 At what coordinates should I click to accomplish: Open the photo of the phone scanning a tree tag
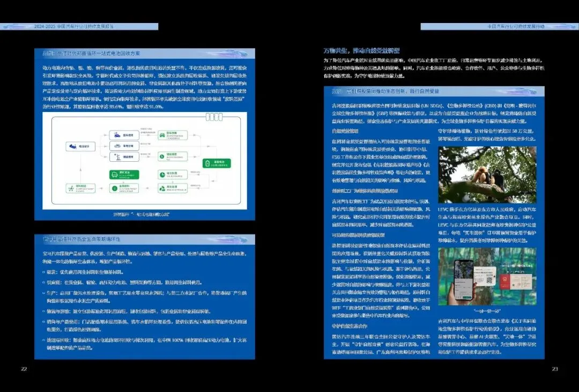[x=487, y=276]
